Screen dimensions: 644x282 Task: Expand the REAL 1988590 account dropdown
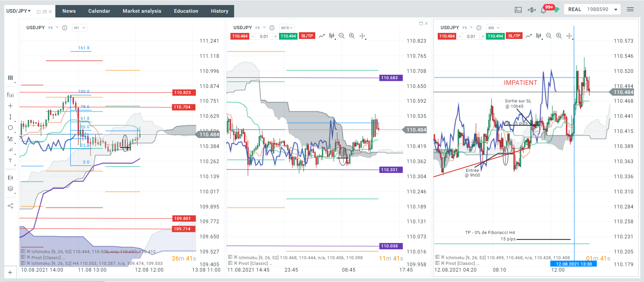pos(592,9)
